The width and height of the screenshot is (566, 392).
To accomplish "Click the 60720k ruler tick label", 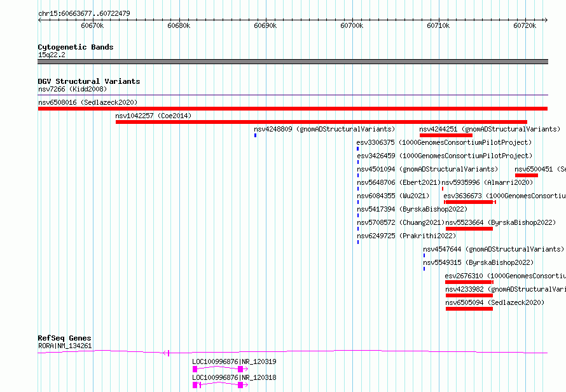I will [525, 25].
